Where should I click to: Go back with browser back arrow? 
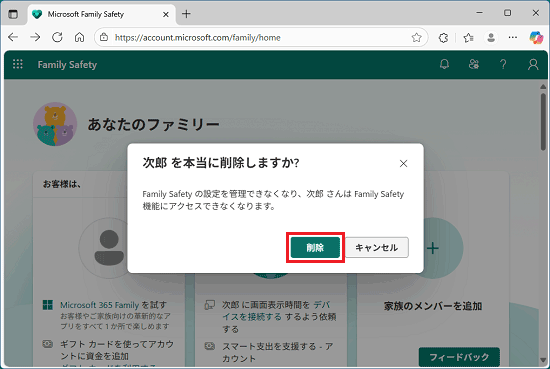pyautogui.click(x=13, y=37)
